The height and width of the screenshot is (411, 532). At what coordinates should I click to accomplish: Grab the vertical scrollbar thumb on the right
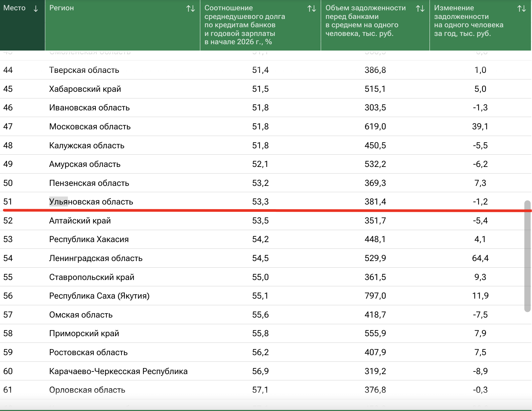(x=527, y=256)
